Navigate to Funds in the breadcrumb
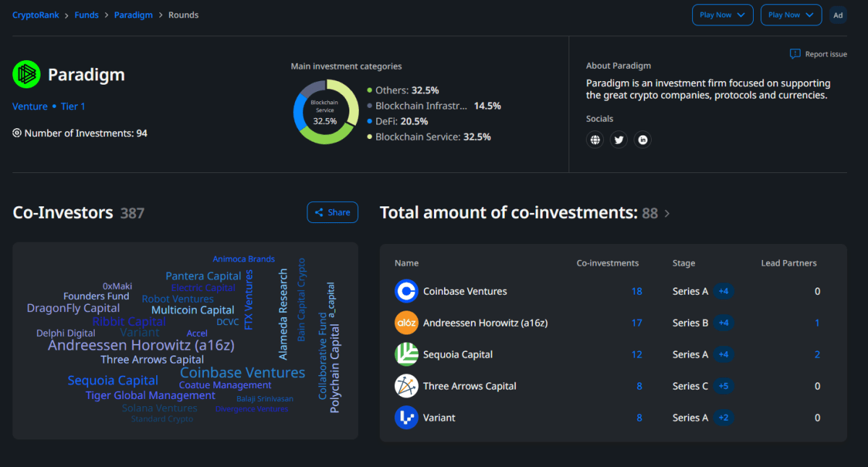This screenshot has width=868, height=467. coord(87,14)
